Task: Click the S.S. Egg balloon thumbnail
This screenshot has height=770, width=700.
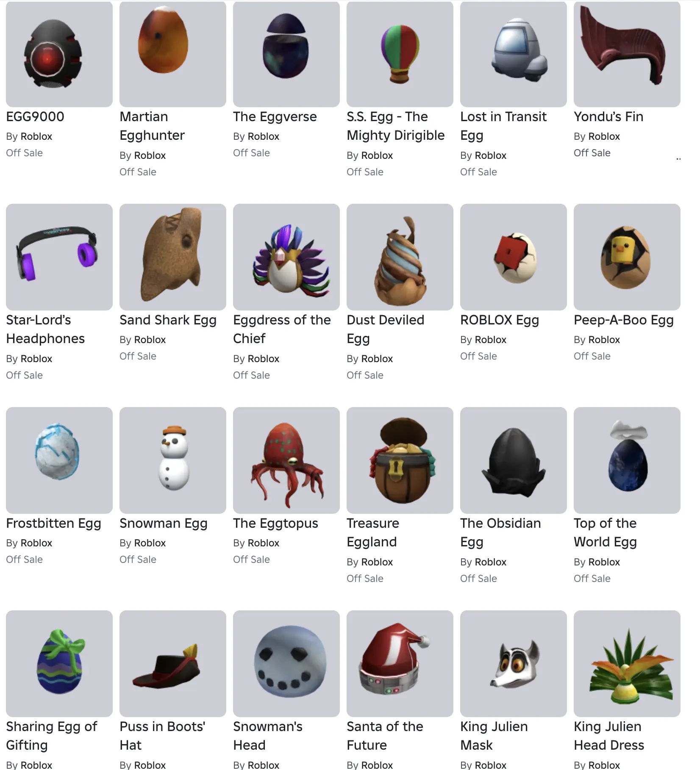Action: (x=400, y=54)
